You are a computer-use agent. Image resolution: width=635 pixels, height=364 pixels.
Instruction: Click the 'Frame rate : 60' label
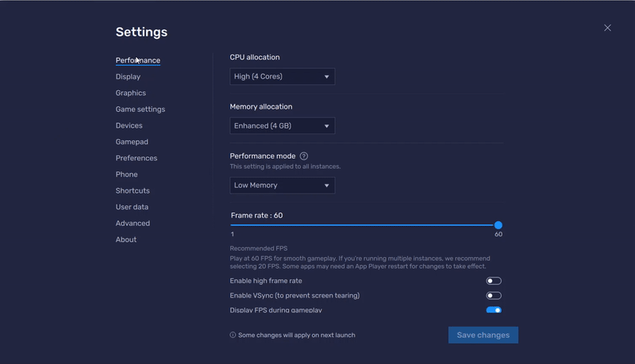(x=256, y=216)
